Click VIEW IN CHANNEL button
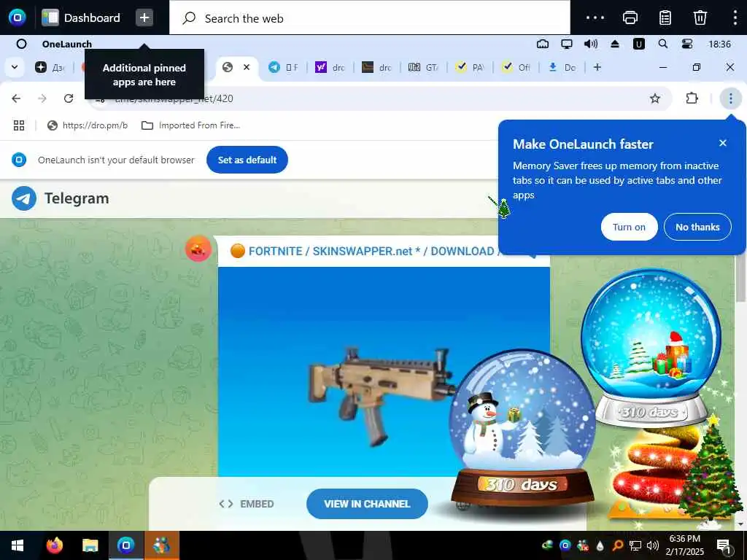747x560 pixels. (x=367, y=504)
